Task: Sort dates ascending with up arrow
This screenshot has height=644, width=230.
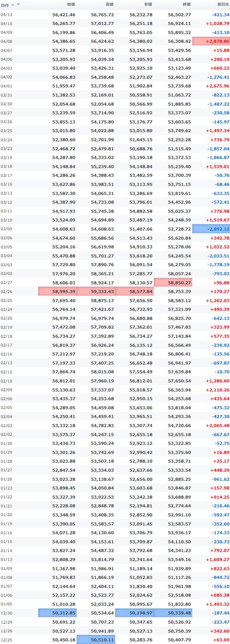Action: 13,4
